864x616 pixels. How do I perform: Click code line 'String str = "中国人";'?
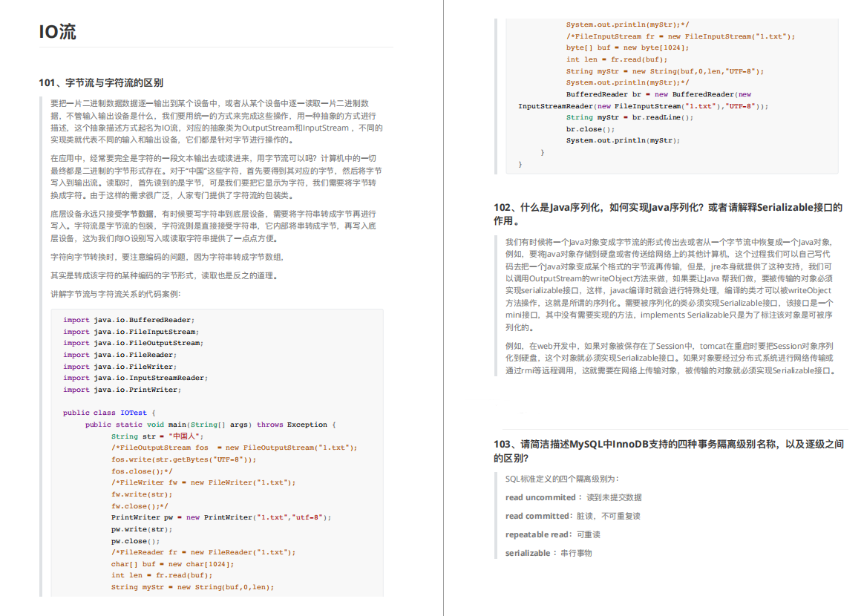(157, 436)
